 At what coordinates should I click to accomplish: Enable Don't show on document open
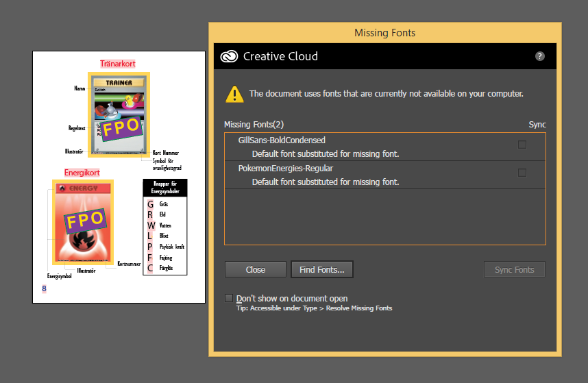pyautogui.click(x=229, y=298)
